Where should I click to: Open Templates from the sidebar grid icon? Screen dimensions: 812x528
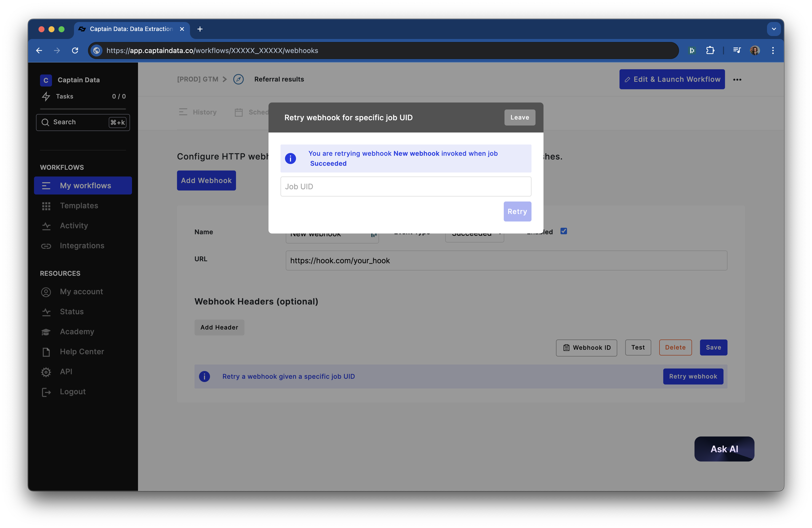click(46, 206)
